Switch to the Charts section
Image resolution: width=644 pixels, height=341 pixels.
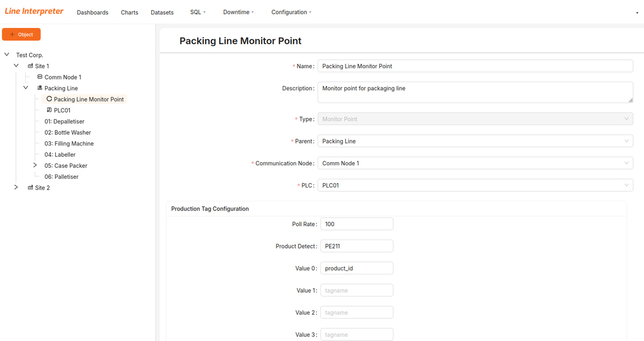[129, 12]
